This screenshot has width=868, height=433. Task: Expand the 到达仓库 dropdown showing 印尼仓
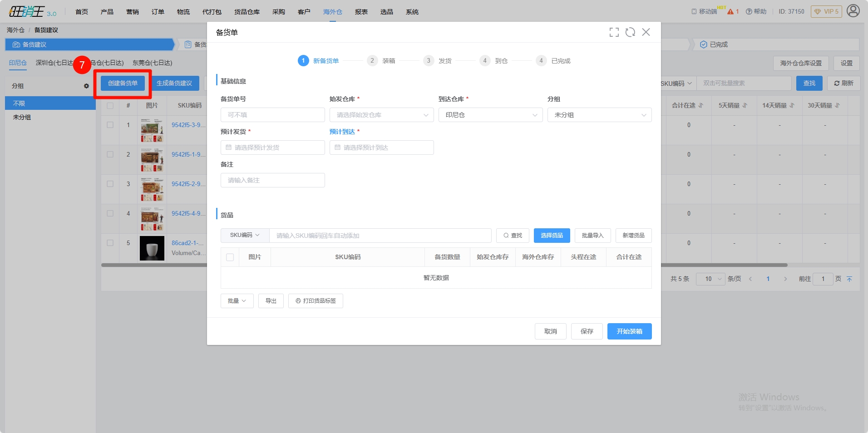coord(490,115)
